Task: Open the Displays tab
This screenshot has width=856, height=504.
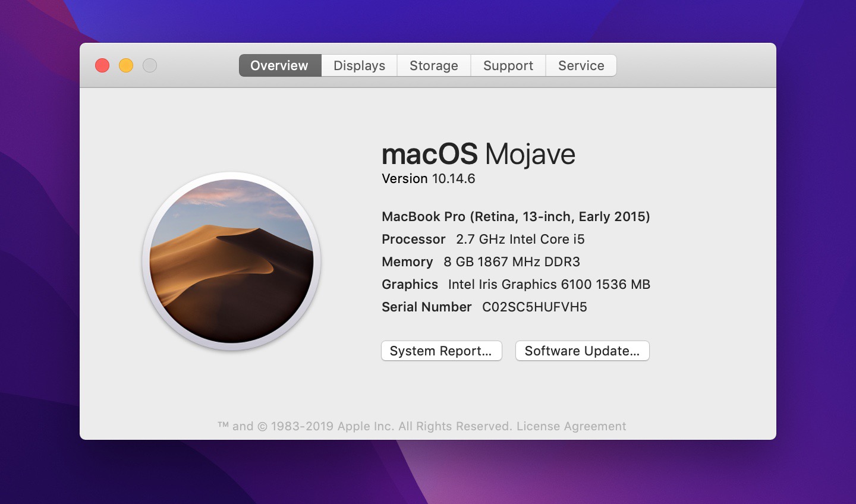Action: pos(359,65)
